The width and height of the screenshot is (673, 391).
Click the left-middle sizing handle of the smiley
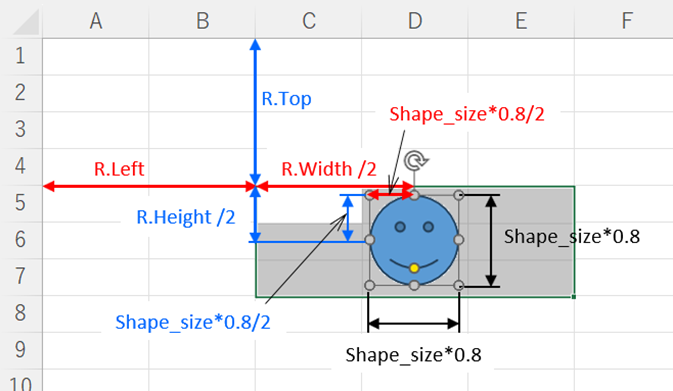pyautogui.click(x=369, y=239)
